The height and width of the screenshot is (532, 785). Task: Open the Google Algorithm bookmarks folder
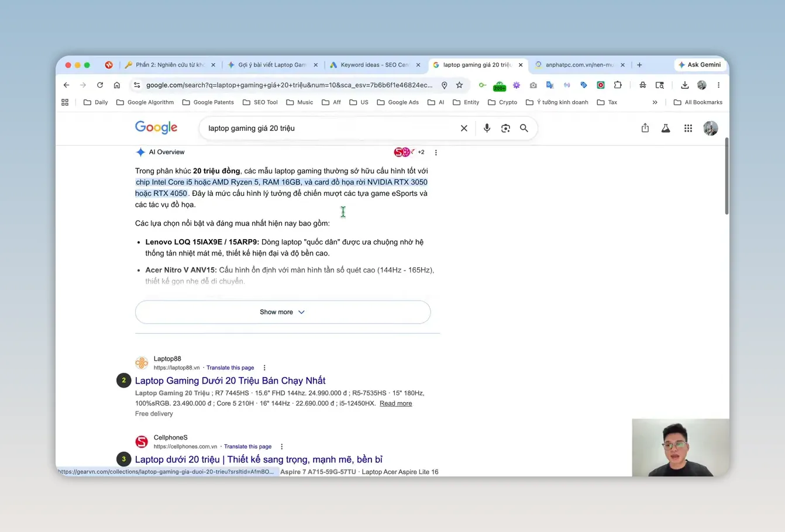click(x=145, y=102)
